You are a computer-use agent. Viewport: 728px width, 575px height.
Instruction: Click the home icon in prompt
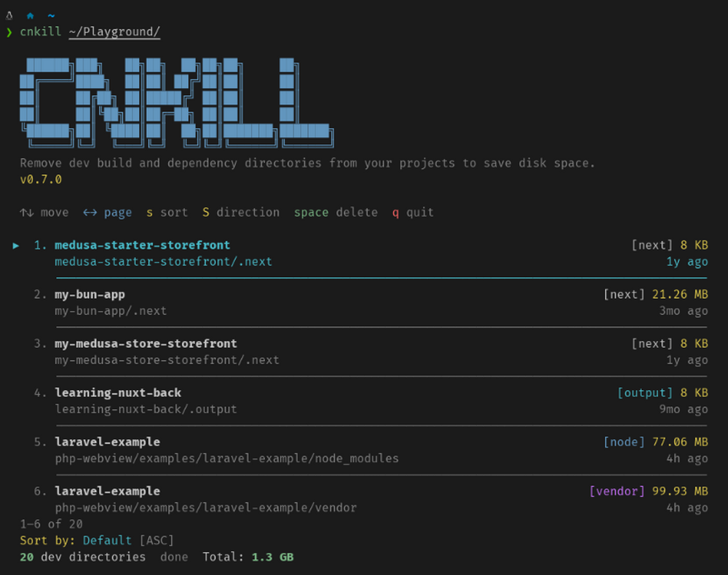pyautogui.click(x=30, y=15)
